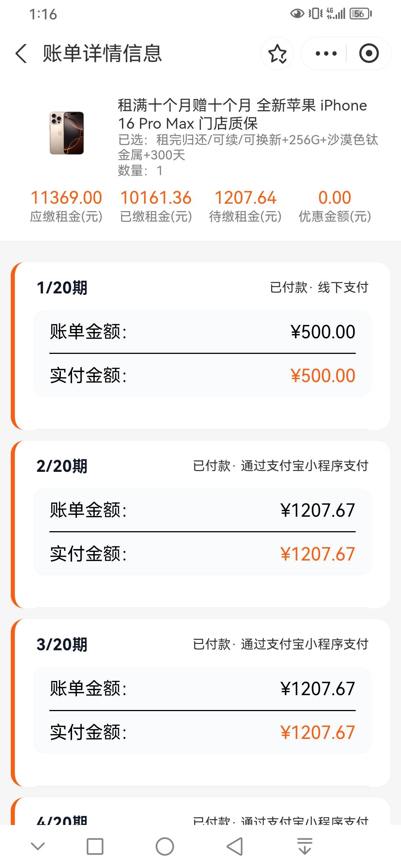Select the 1/20期 bill card
Image resolution: width=401 pixels, height=868 pixels.
(200, 346)
